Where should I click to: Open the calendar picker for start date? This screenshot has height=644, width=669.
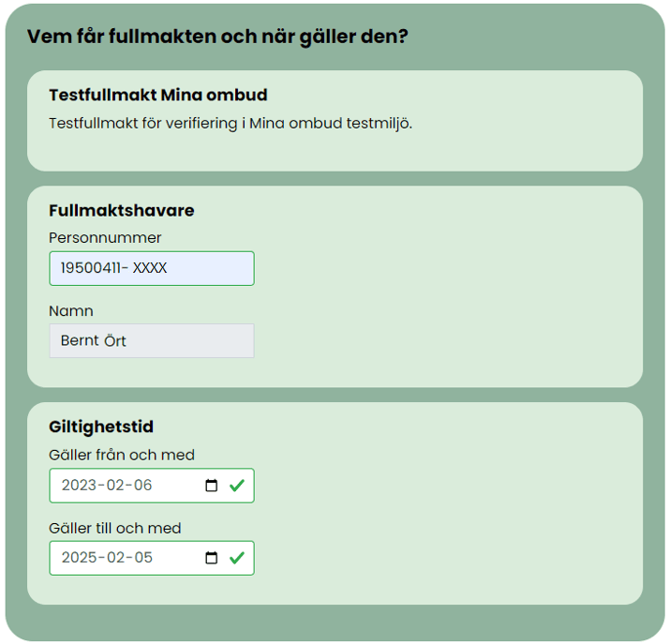click(211, 486)
